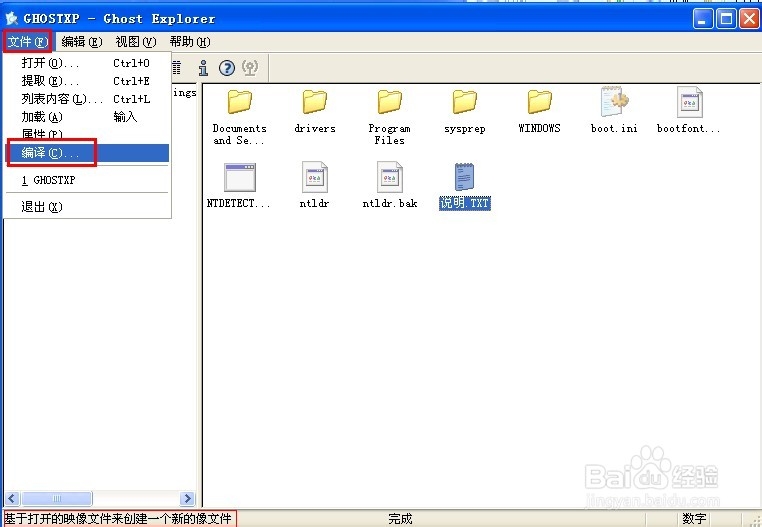Select the drivers folder icon
Viewport: 762px width, 527px height.
pyautogui.click(x=314, y=102)
